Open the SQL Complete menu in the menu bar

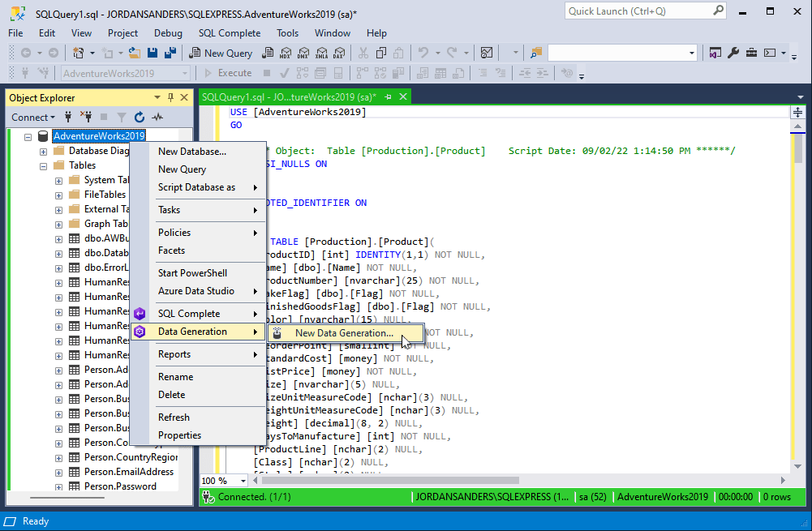[230, 33]
